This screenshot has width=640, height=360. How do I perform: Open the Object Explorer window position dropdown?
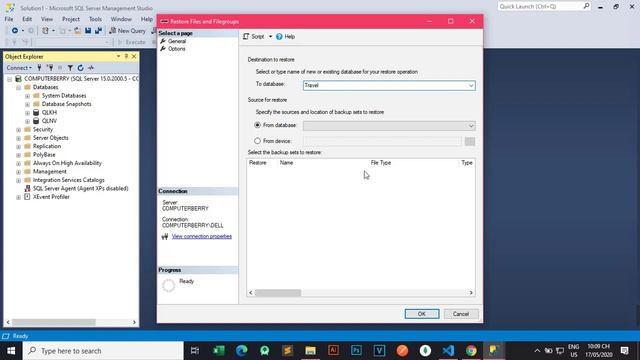coord(118,56)
